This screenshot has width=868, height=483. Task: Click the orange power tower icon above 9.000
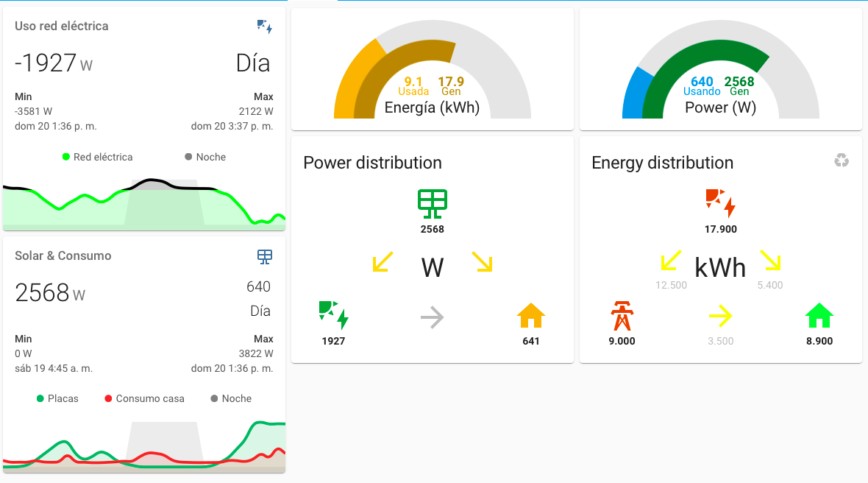point(622,314)
